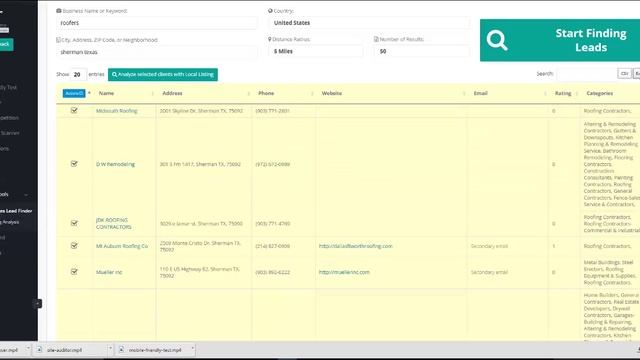Viewport: 640px width, 360px height.
Task: Click phone number (903) 771-2801
Action: click(x=272, y=111)
